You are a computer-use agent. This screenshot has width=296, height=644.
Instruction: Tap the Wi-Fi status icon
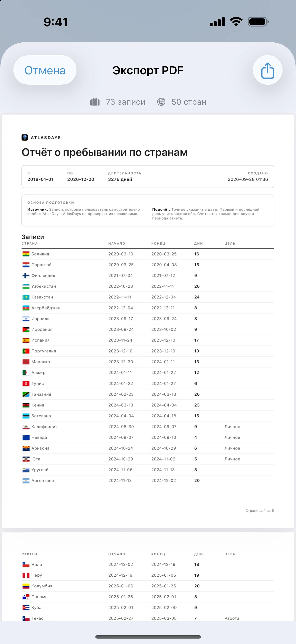click(236, 22)
